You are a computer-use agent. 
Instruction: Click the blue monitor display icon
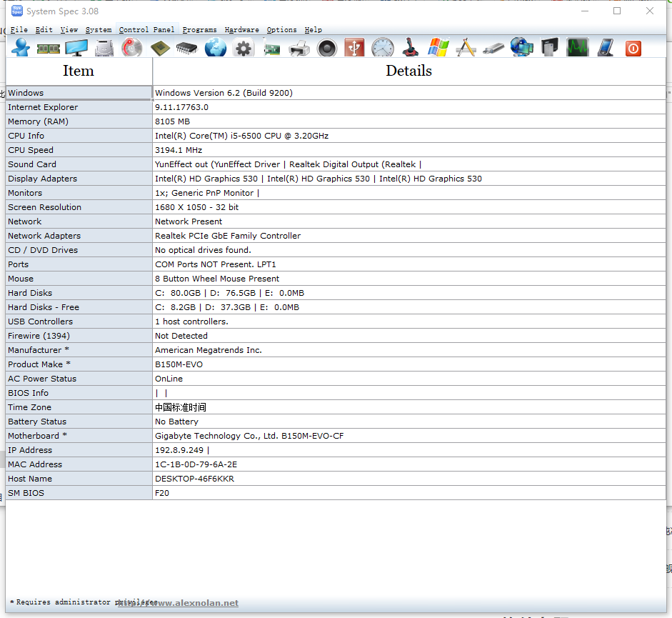[76, 48]
